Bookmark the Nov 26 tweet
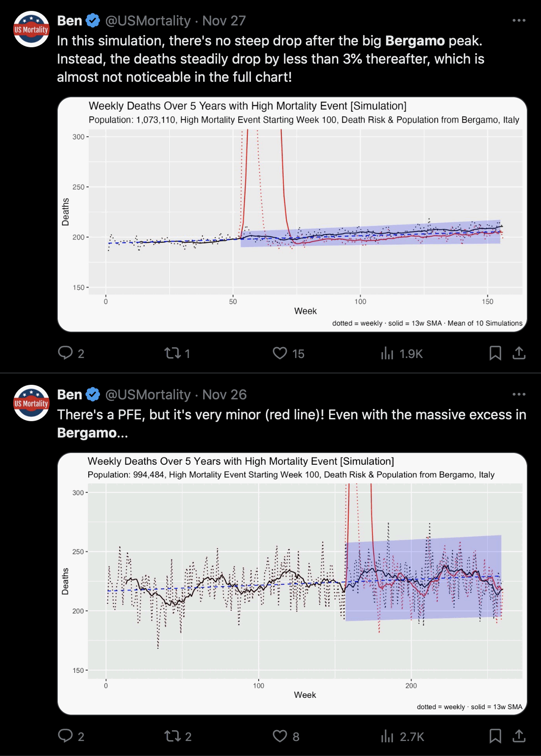541x756 pixels. click(x=495, y=736)
